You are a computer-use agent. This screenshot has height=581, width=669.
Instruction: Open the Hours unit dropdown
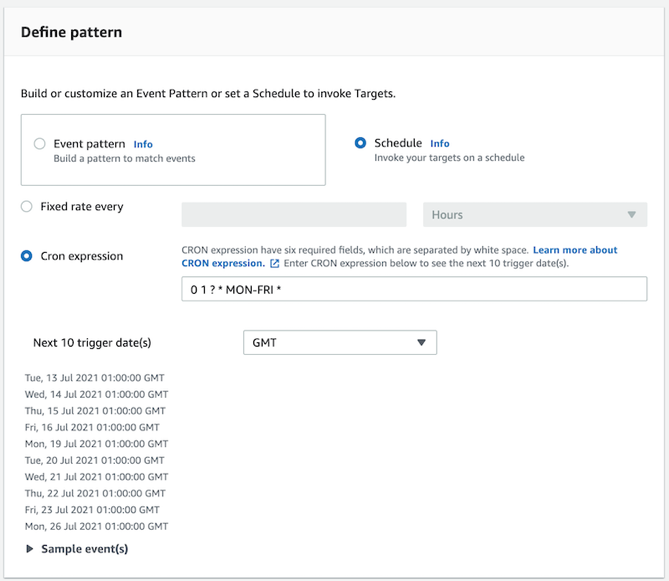coord(535,215)
